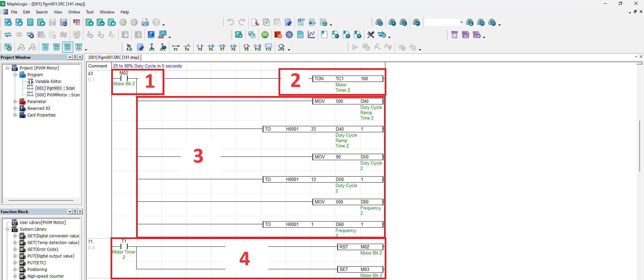Screen dimensions: 644x280
Task: Click the wrench and screwdriver options icon
Action: pyautogui.click(x=371, y=35)
